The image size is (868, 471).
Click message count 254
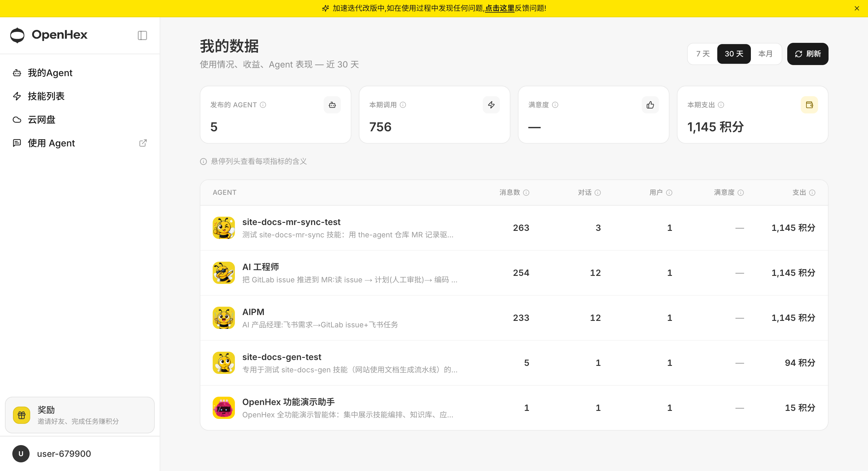coord(521,273)
